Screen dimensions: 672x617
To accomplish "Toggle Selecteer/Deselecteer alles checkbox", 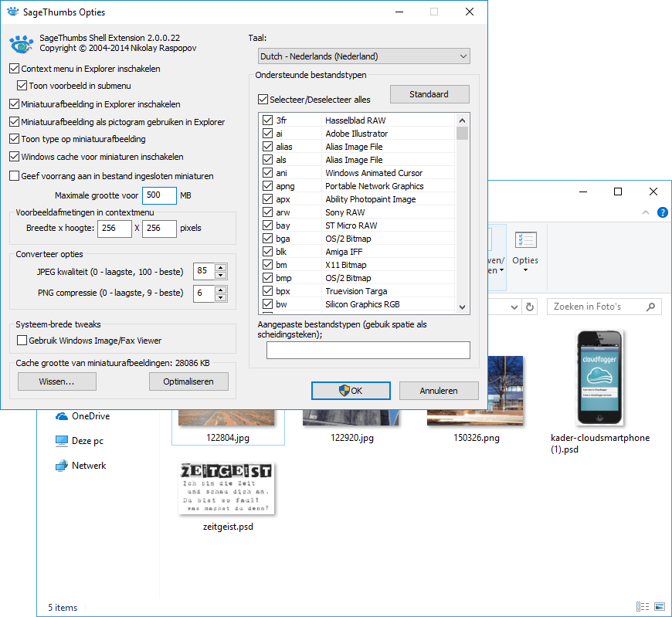I will tap(263, 100).
